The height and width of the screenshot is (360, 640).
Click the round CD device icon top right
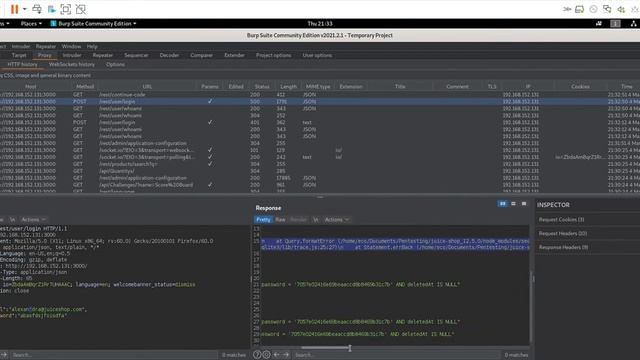(593, 9)
